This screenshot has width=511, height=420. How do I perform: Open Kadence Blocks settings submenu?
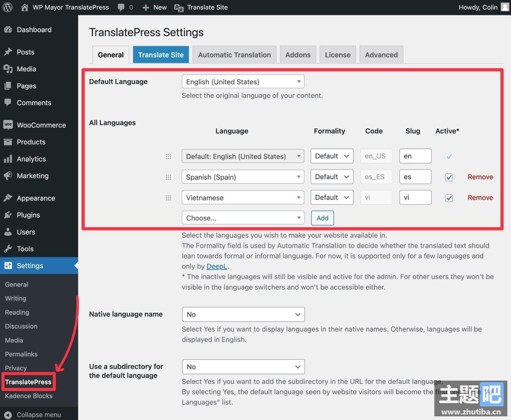tap(29, 396)
